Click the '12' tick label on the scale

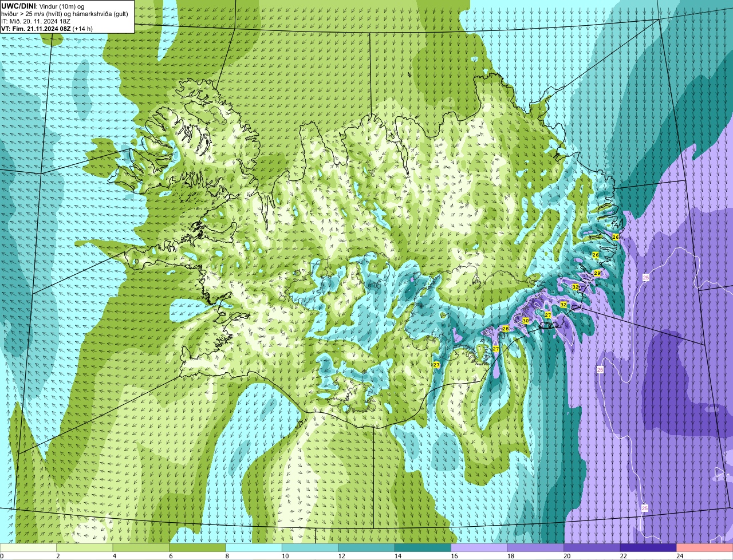click(341, 556)
